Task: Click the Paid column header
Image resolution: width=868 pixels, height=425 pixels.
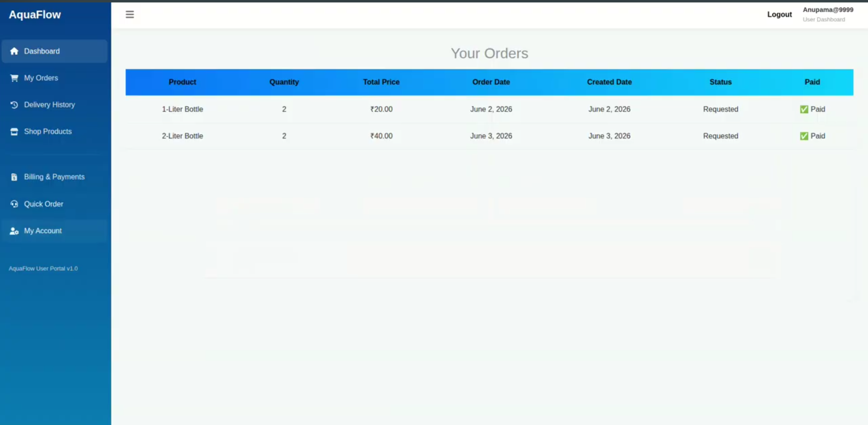Action: pyautogui.click(x=812, y=82)
